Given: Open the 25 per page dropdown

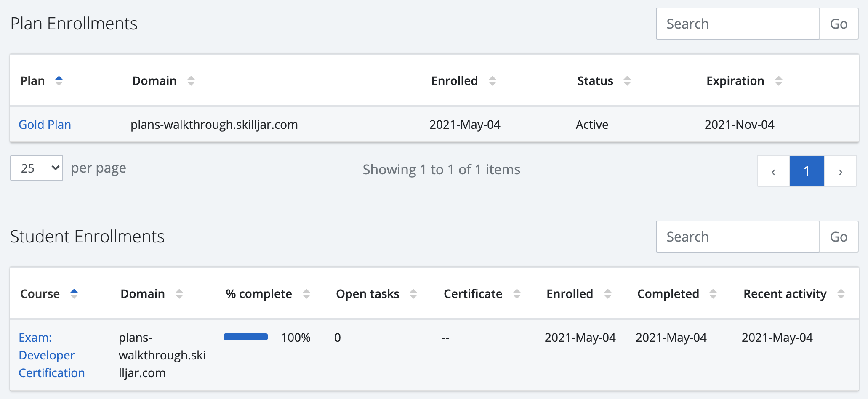Looking at the screenshot, I should (37, 168).
